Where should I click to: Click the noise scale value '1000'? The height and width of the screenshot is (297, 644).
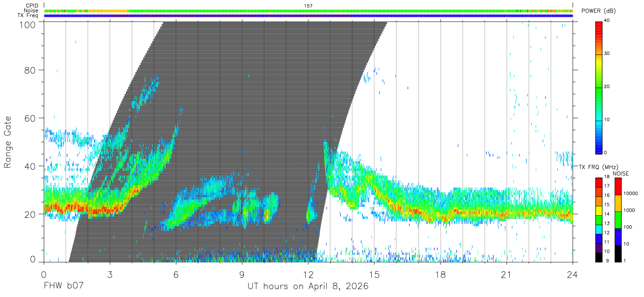point(629,210)
